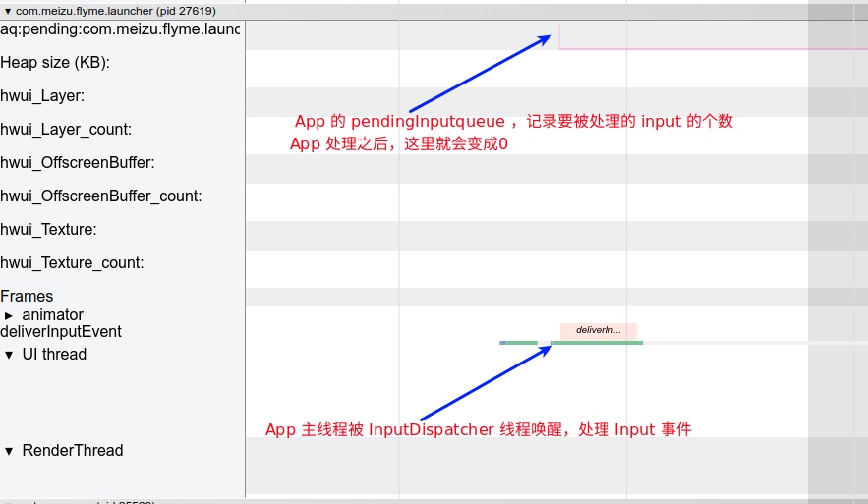The width and height of the screenshot is (868, 504).
Task: Expand the animator track
Action: [10, 315]
